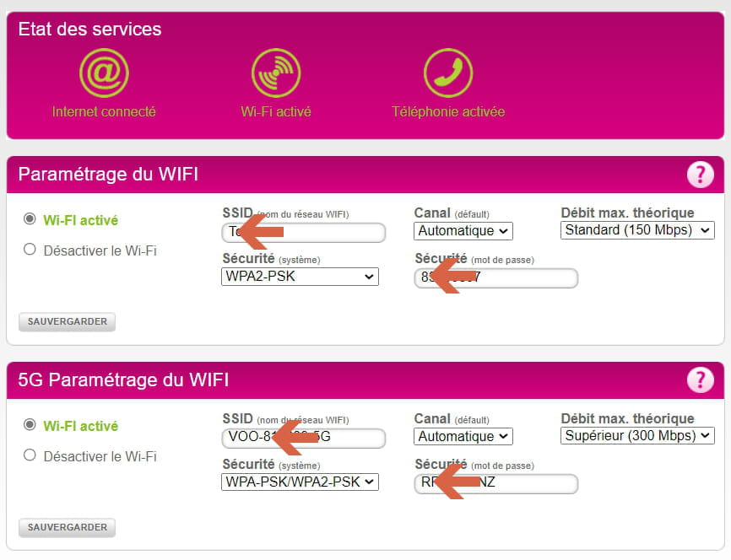The width and height of the screenshot is (731, 560).
Task: Select Désactiver le Wi-Fi in first section
Action: [30, 250]
